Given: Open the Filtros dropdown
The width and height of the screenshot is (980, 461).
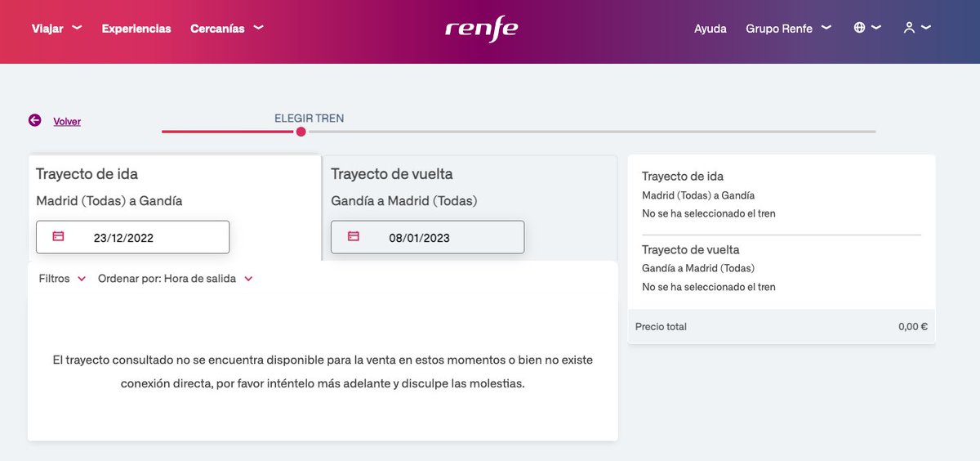Looking at the screenshot, I should 62,279.
